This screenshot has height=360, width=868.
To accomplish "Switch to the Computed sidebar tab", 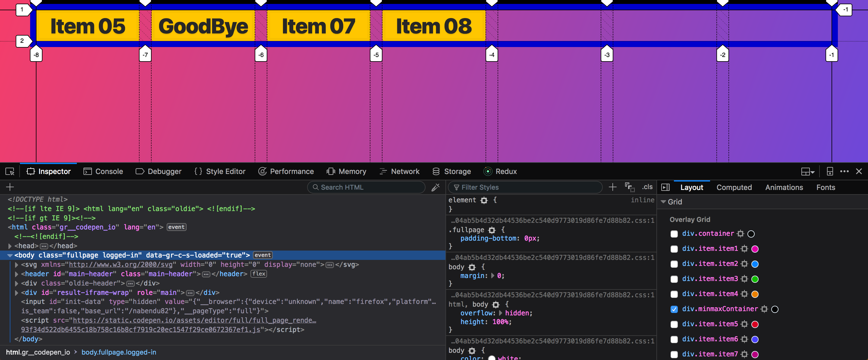I will coord(734,188).
